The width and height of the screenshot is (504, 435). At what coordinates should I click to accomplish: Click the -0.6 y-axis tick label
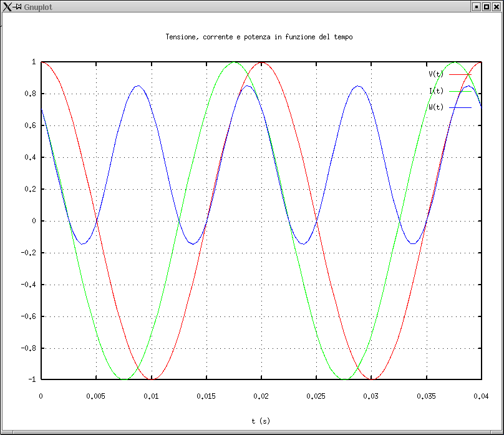29,316
